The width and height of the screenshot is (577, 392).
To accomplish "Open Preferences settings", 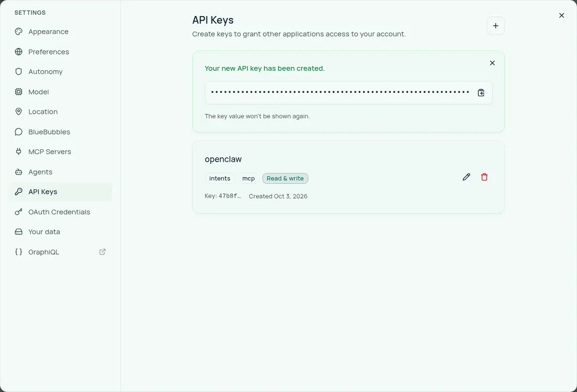I will 61,52.
